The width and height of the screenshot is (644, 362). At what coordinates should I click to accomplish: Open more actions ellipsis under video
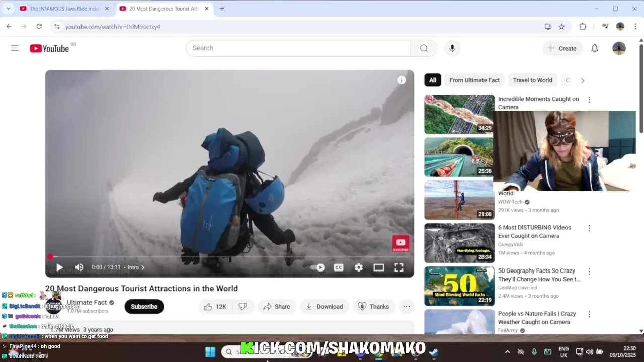click(x=407, y=306)
